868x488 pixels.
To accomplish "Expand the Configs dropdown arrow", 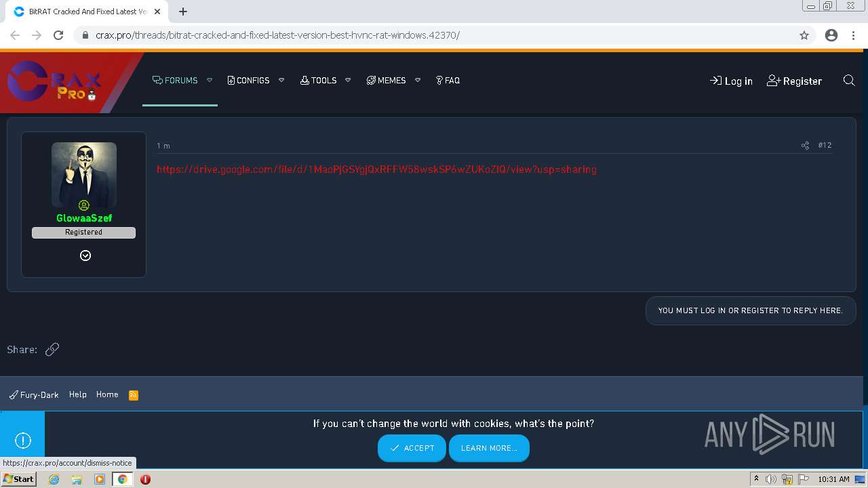I will [281, 80].
